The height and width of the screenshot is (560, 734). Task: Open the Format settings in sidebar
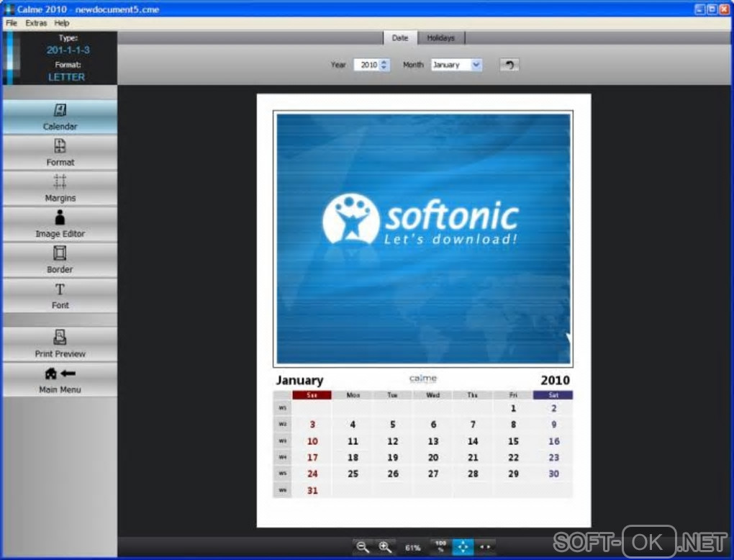[x=60, y=153]
